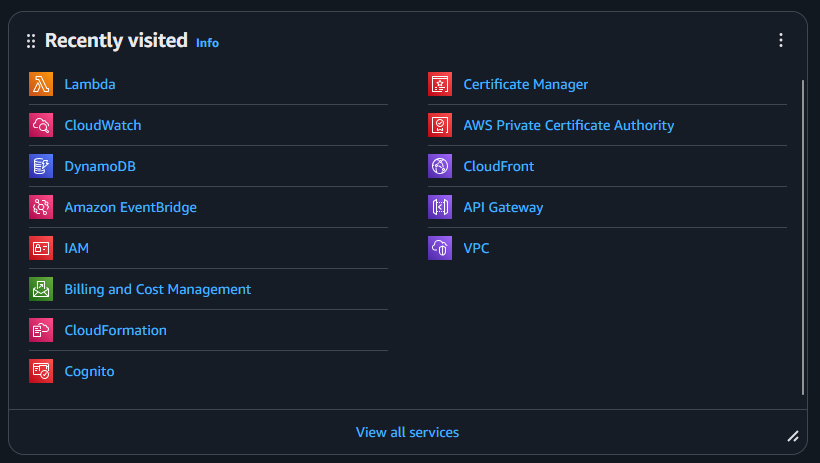This screenshot has width=820, height=463.
Task: Click View all services
Action: tap(407, 432)
